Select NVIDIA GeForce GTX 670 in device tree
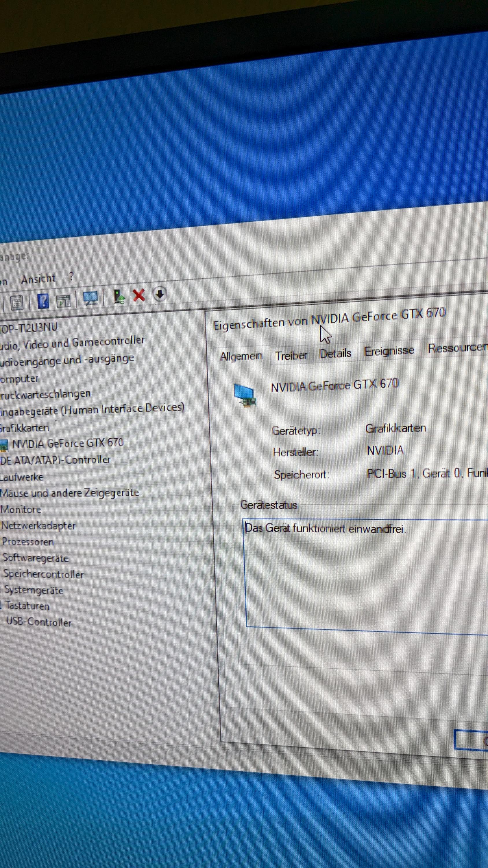 click(68, 443)
